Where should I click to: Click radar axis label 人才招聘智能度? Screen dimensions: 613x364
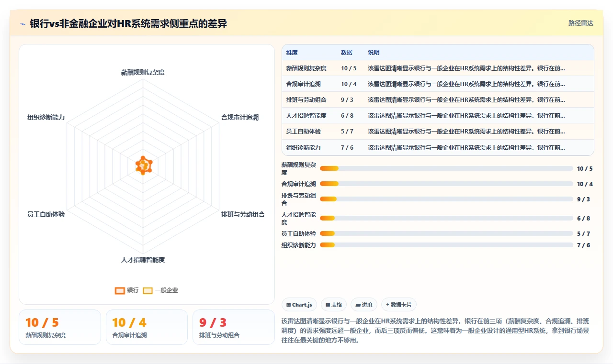point(143,260)
